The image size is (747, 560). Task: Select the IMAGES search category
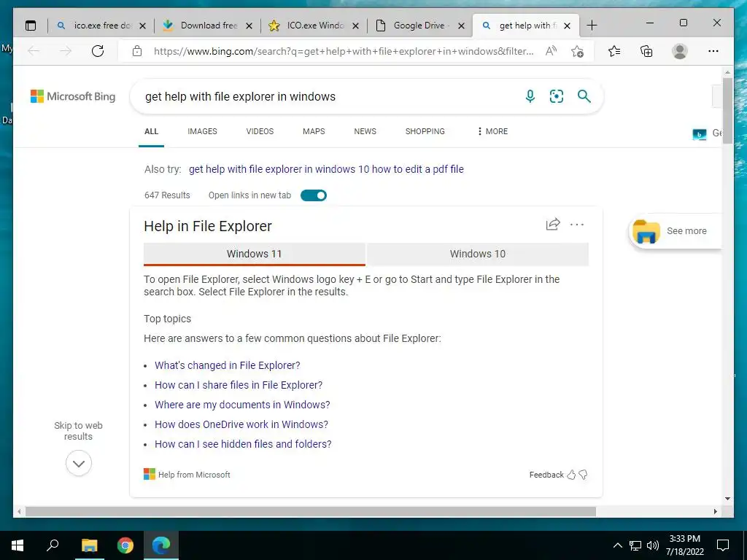click(202, 131)
